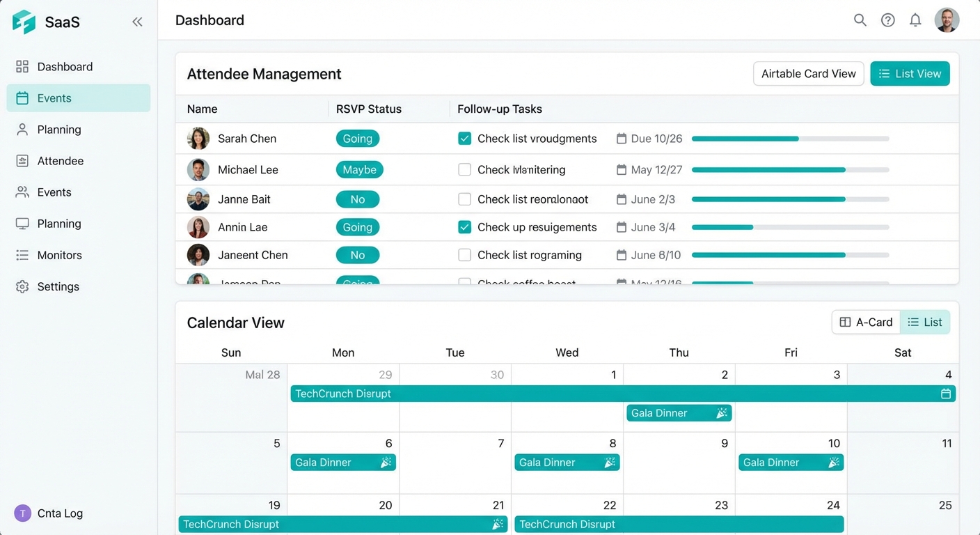Click calendar icon on TechCrunch Disrupt bar end
This screenshot has height=535, width=980.
[x=946, y=394]
